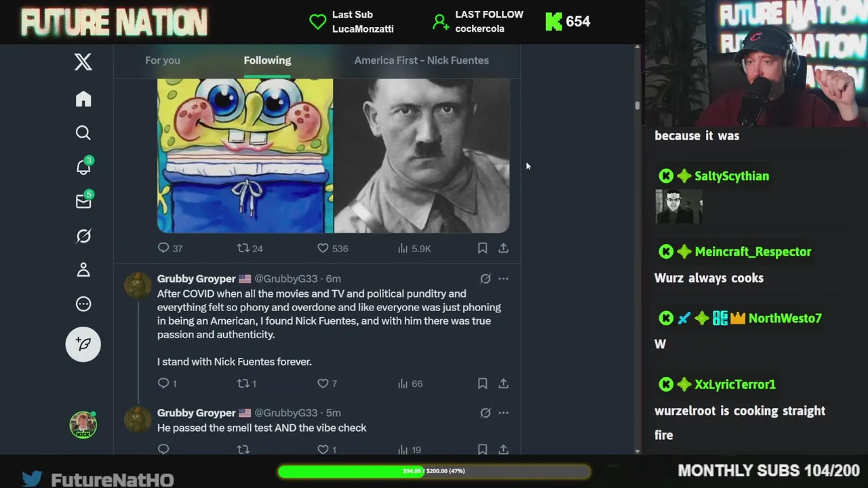This screenshot has height=488, width=868.
Task: Click the FutureNatHO handle text
Action: tap(113, 480)
